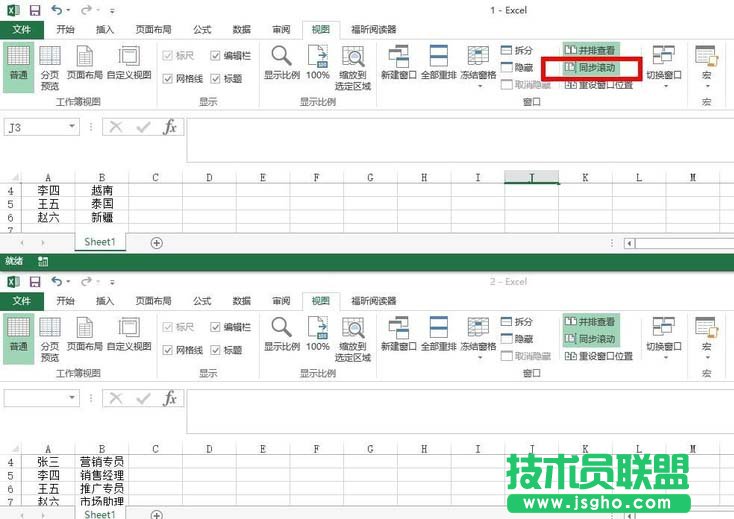Open Name Box dropdown in window 1
734x519 pixels.
[x=72, y=126]
